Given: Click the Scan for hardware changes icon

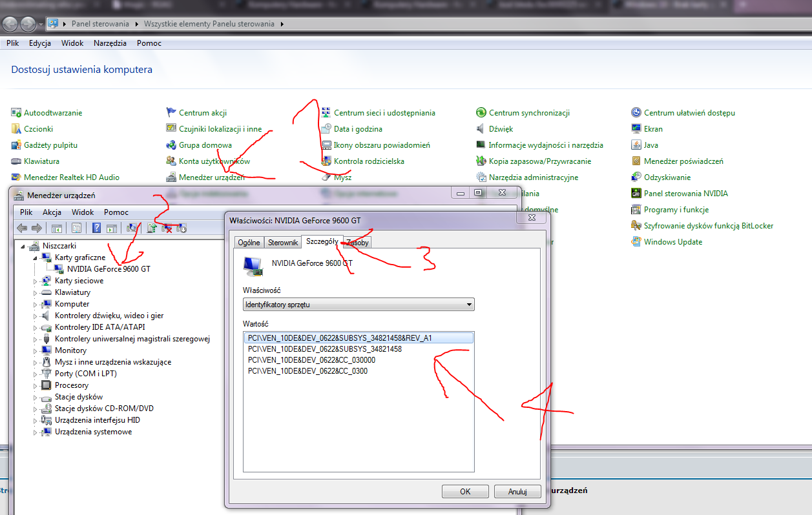Looking at the screenshot, I should click(132, 228).
